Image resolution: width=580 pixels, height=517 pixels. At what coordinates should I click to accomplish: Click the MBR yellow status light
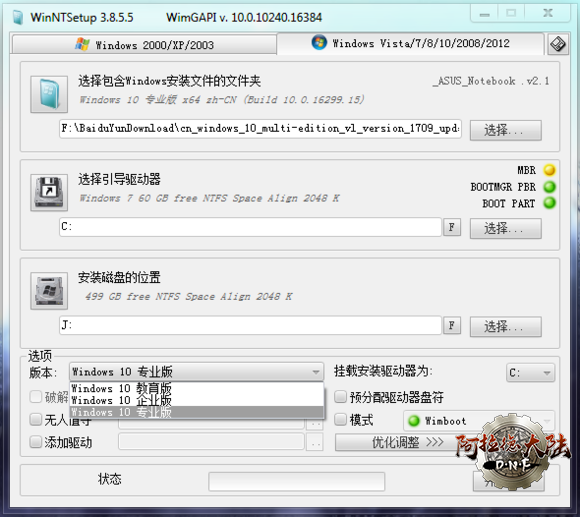pyautogui.click(x=549, y=170)
